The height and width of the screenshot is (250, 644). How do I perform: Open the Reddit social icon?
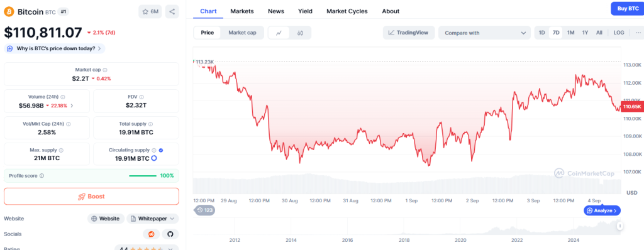pos(152,234)
